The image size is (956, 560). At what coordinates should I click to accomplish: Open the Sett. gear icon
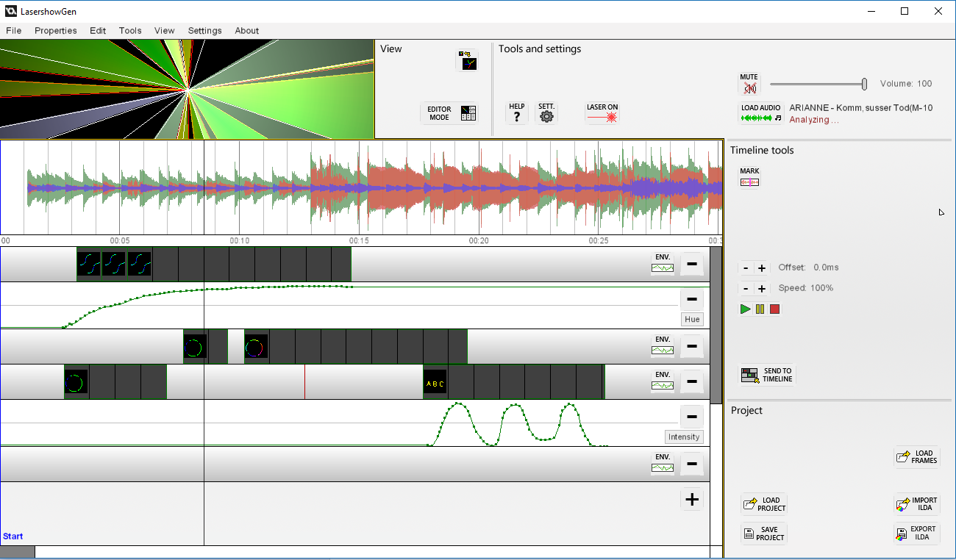coord(546,112)
